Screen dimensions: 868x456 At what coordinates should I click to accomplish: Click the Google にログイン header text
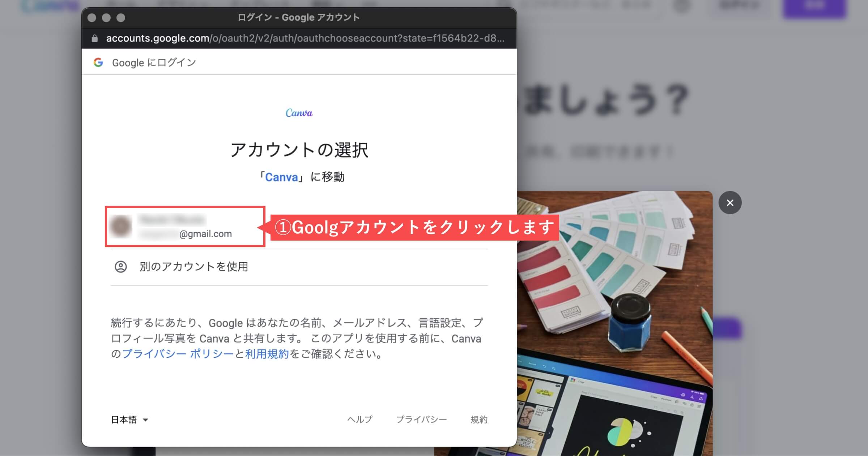tap(154, 63)
